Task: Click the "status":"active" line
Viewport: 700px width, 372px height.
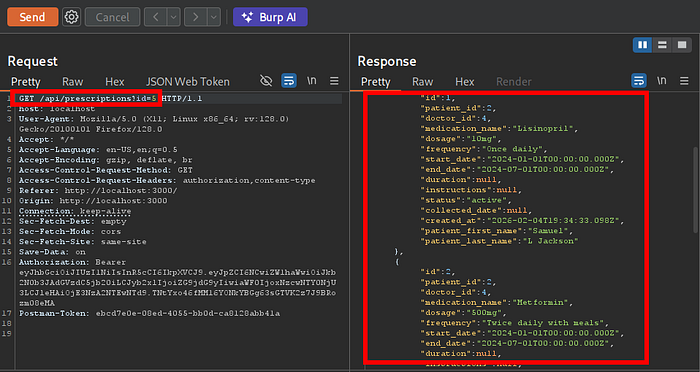Action: click(466, 201)
